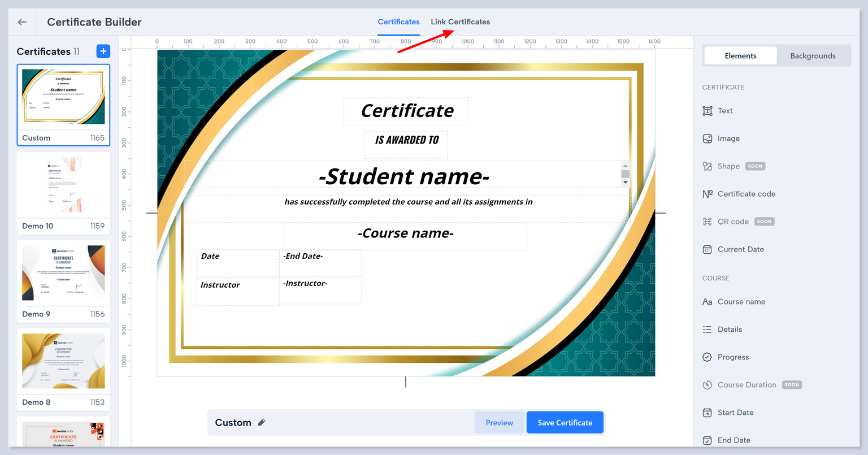Click up arrow in Student name scrollbar

pyautogui.click(x=625, y=165)
